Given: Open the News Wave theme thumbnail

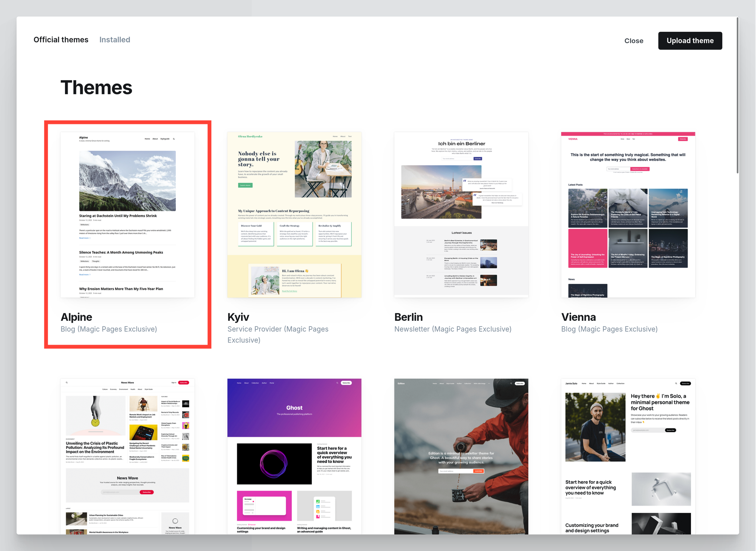Looking at the screenshot, I should 127,456.
